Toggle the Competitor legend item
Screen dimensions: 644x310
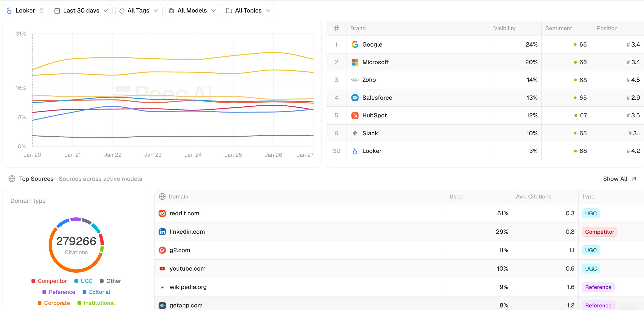(x=49, y=281)
